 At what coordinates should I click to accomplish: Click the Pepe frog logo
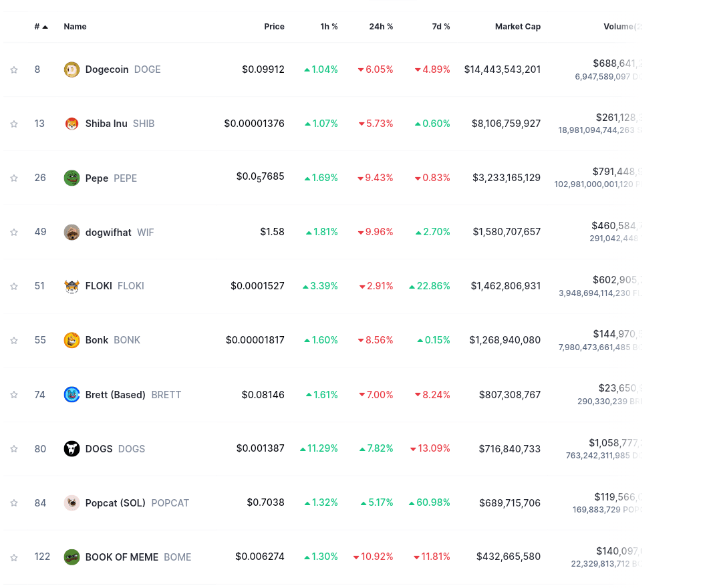pyautogui.click(x=71, y=178)
